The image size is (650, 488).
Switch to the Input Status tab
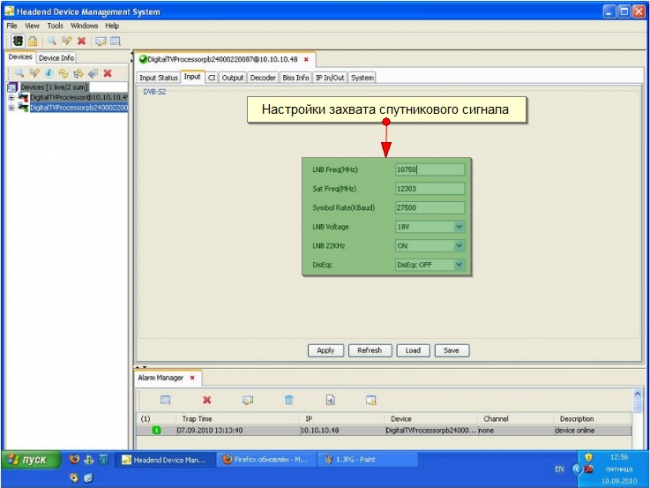pyautogui.click(x=158, y=78)
